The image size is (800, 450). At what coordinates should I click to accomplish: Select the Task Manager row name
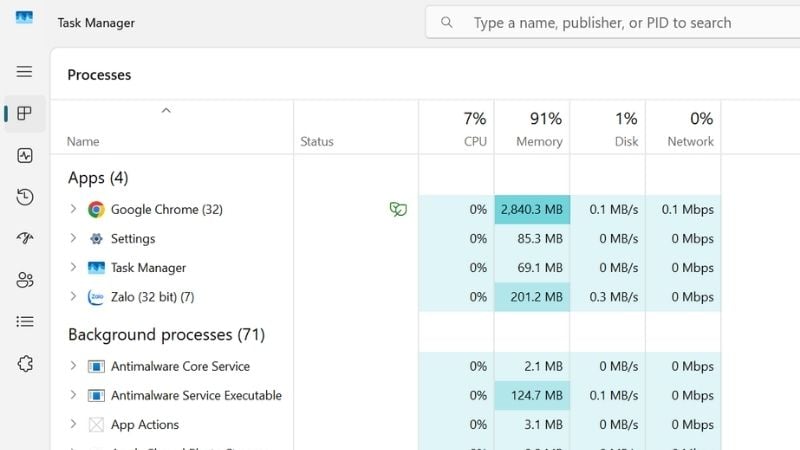tap(148, 268)
